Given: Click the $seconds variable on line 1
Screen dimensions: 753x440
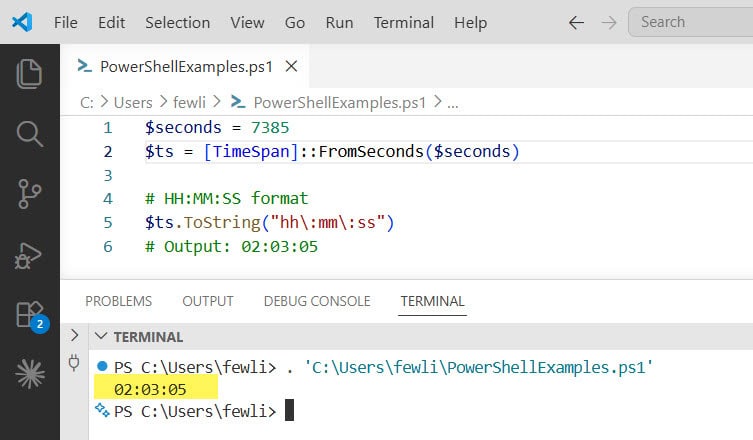Looking at the screenshot, I should click(x=183, y=127).
